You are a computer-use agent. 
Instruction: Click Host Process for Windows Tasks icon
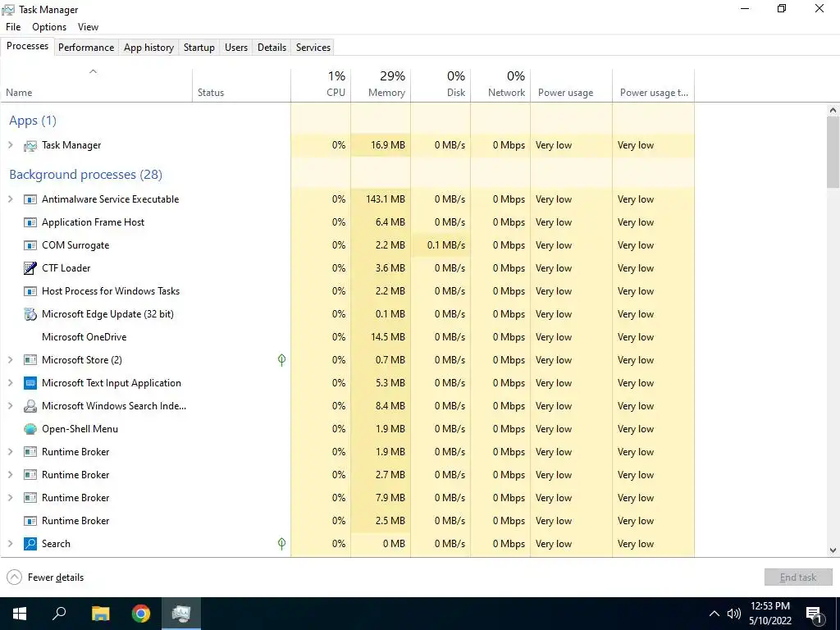click(x=30, y=291)
